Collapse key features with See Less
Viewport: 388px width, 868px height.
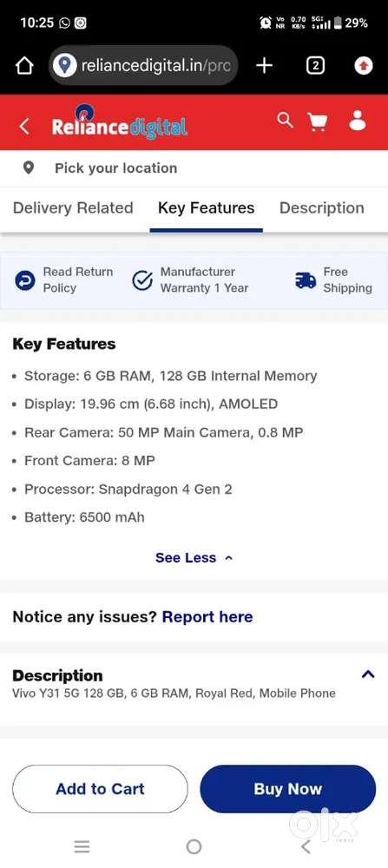pyautogui.click(x=194, y=557)
